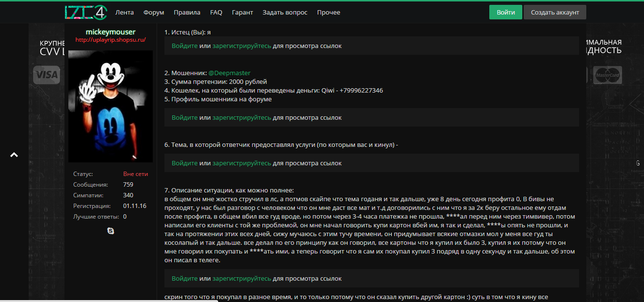The image size is (644, 302).
Task: Click the MasterCard banner icon
Action: 608,75
